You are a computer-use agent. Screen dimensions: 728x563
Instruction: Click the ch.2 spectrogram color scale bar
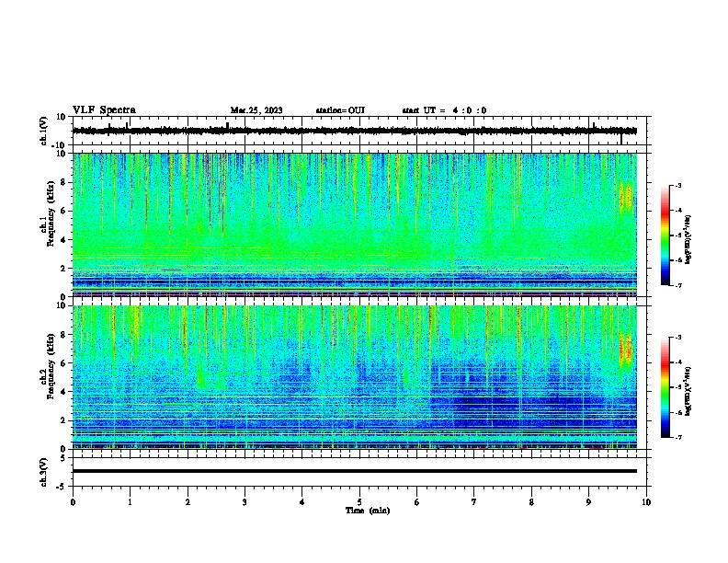click(665, 387)
